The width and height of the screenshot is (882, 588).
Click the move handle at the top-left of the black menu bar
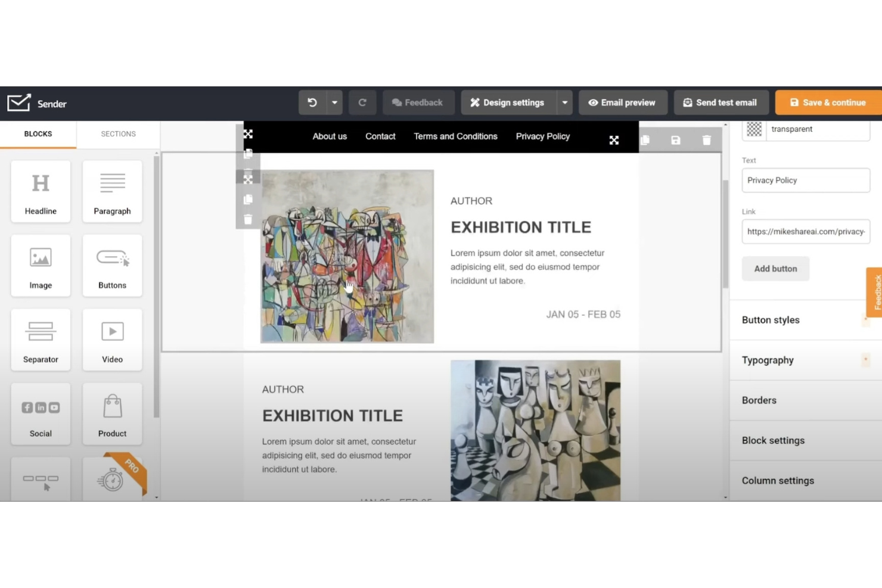click(248, 134)
